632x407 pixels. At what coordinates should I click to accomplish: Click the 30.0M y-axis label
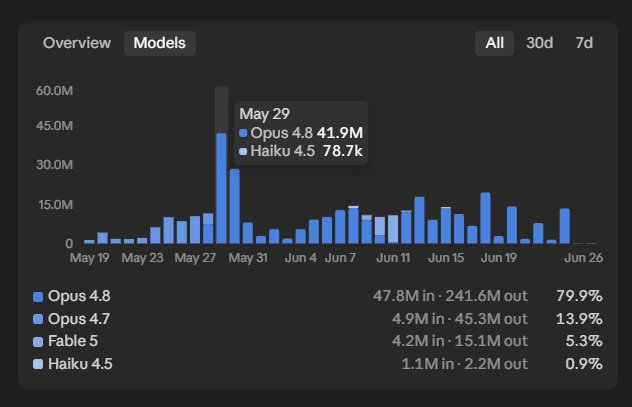pyautogui.click(x=54, y=165)
